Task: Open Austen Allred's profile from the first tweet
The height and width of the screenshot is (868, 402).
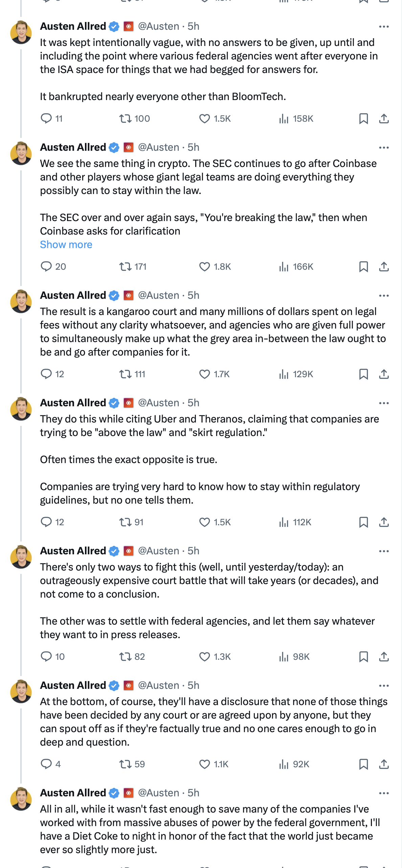Action: click(73, 26)
